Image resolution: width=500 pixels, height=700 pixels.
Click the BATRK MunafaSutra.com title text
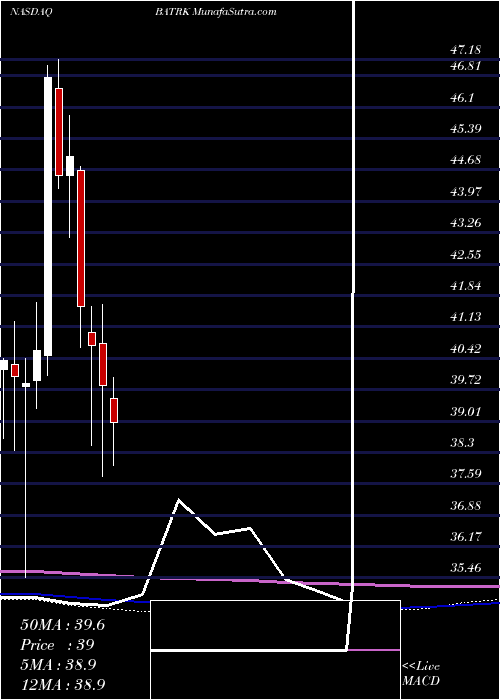[x=216, y=12]
